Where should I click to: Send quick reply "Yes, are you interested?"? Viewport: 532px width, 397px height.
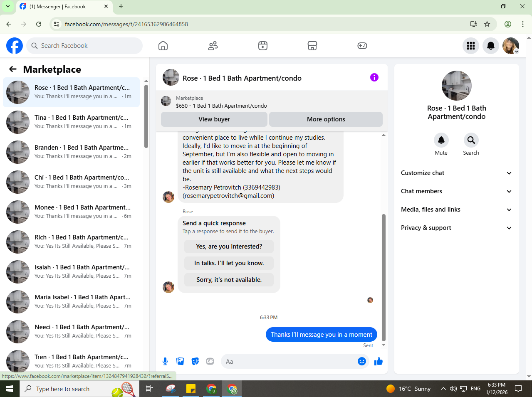click(x=229, y=247)
